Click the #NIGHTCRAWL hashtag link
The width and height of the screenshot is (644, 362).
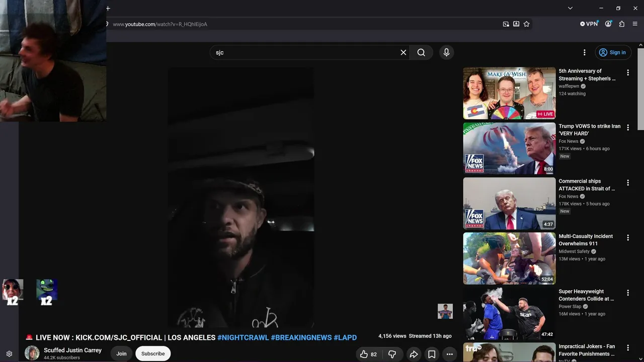tap(243, 337)
